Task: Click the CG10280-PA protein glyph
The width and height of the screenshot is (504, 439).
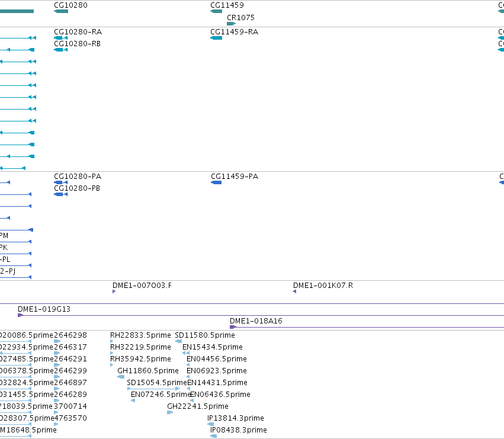Action: click(x=61, y=182)
